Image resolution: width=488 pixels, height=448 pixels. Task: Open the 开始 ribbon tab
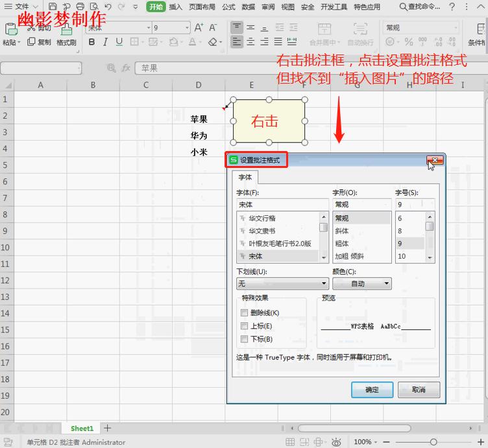coord(156,6)
